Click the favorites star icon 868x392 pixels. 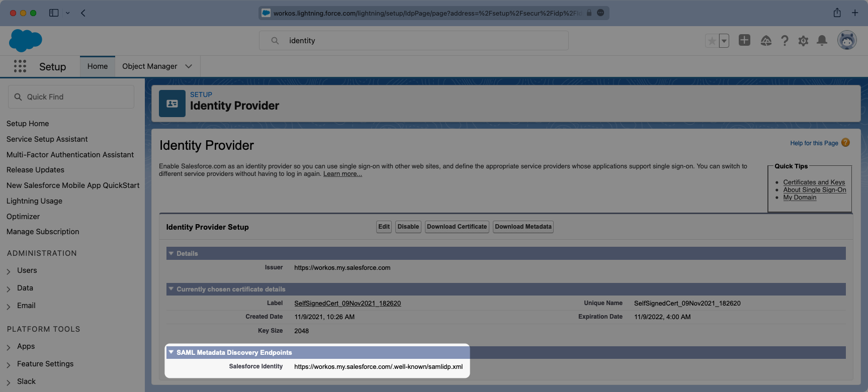[x=712, y=41]
